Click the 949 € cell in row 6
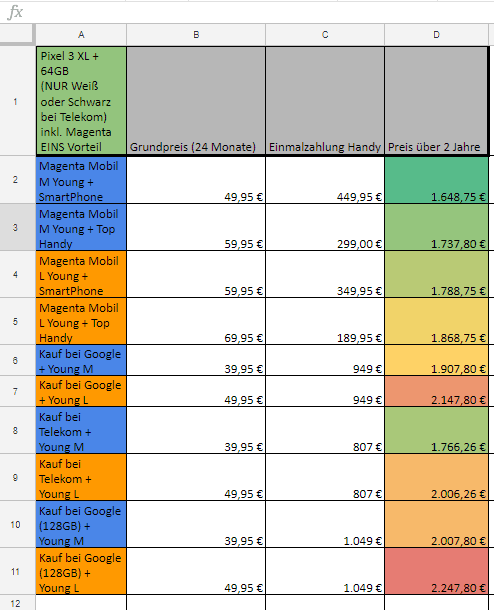Image resolution: width=494 pixels, height=610 pixels. pyautogui.click(x=325, y=360)
